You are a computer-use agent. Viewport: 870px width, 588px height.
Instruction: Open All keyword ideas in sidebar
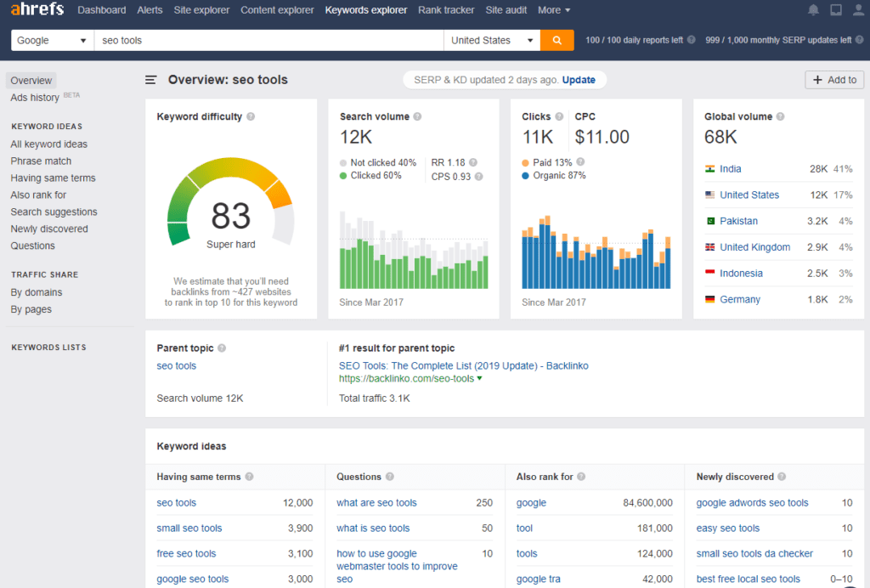tap(48, 144)
